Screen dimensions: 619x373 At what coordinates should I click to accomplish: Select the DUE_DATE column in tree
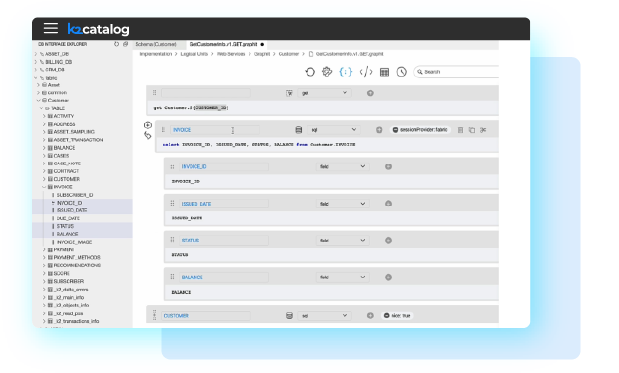pyautogui.click(x=68, y=218)
